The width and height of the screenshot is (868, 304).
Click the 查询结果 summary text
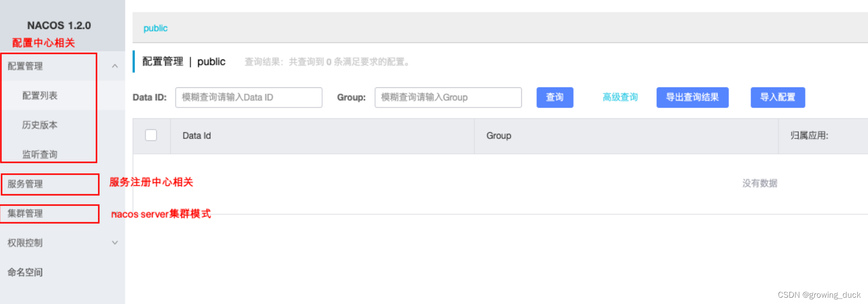coord(327,62)
